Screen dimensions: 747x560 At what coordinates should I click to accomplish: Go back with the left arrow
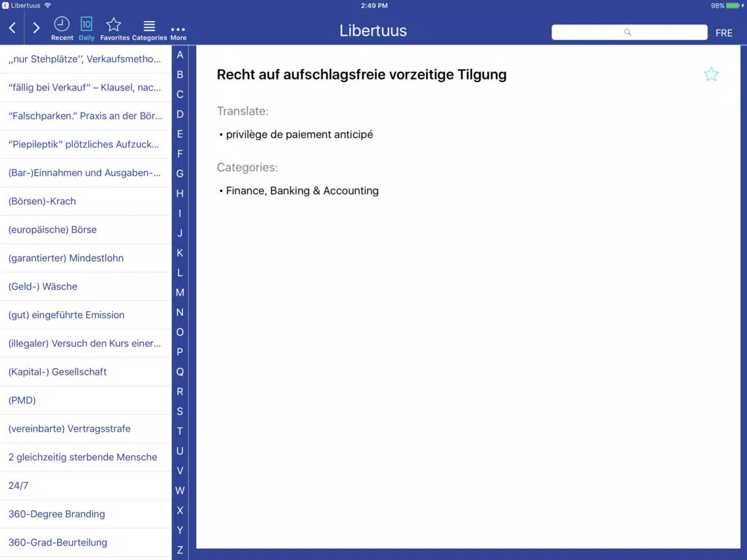(x=12, y=28)
